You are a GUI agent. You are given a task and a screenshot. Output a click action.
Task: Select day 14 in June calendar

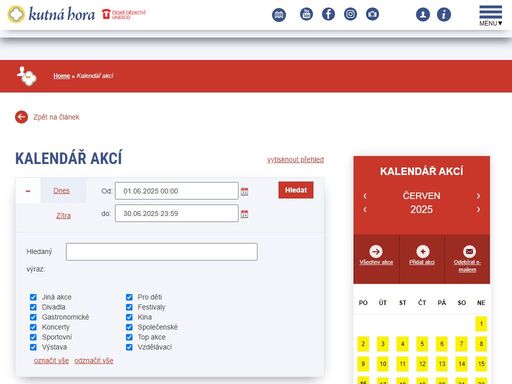461,364
